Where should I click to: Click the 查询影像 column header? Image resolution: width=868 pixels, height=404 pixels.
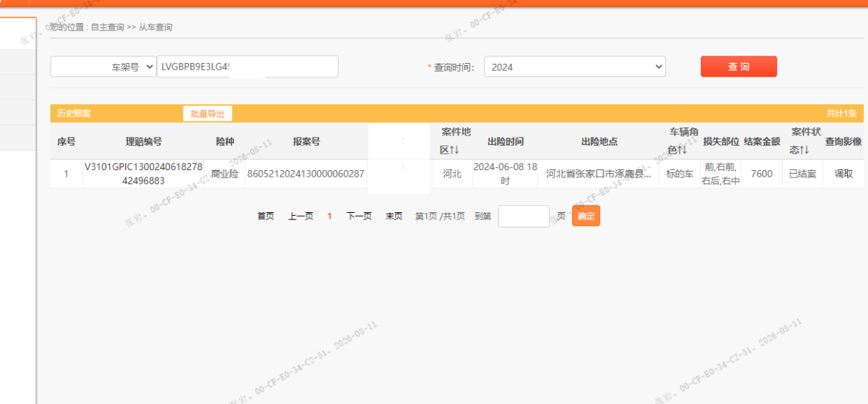[x=843, y=141]
